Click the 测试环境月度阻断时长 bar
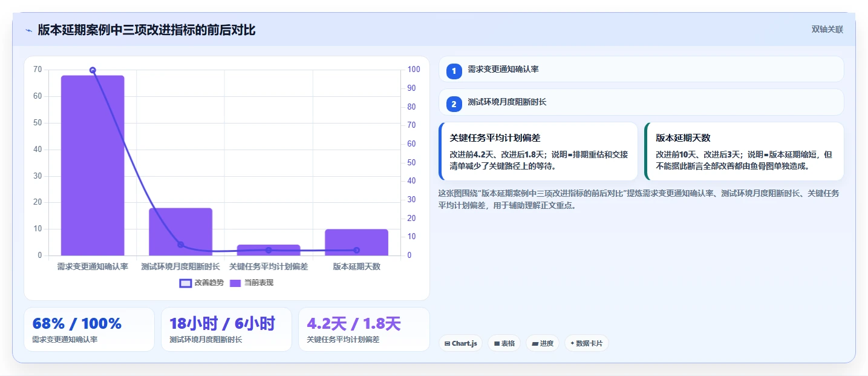Screen dimensions: 868x376 180,232
